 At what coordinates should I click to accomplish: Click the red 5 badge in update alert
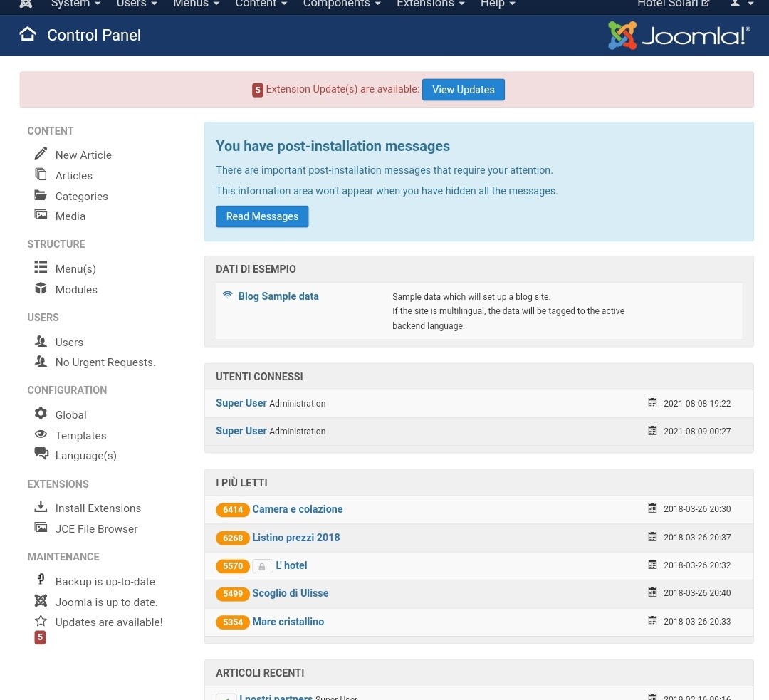tap(258, 90)
